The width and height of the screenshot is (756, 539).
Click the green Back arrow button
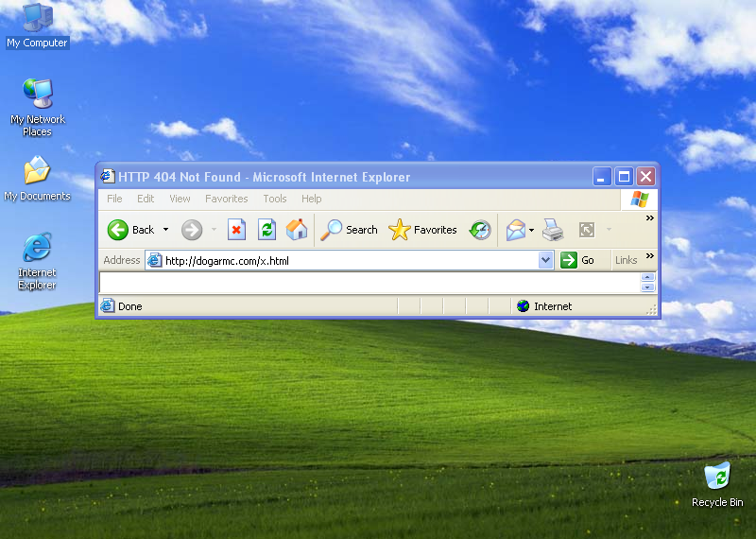click(x=117, y=230)
